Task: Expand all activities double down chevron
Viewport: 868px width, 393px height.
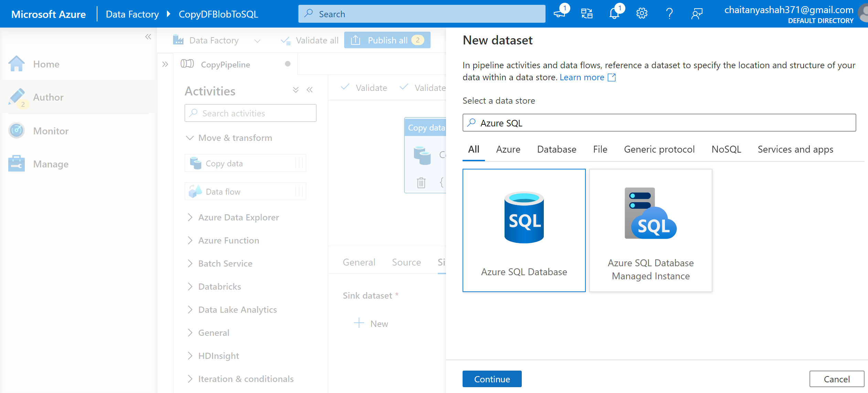Action: [x=295, y=90]
